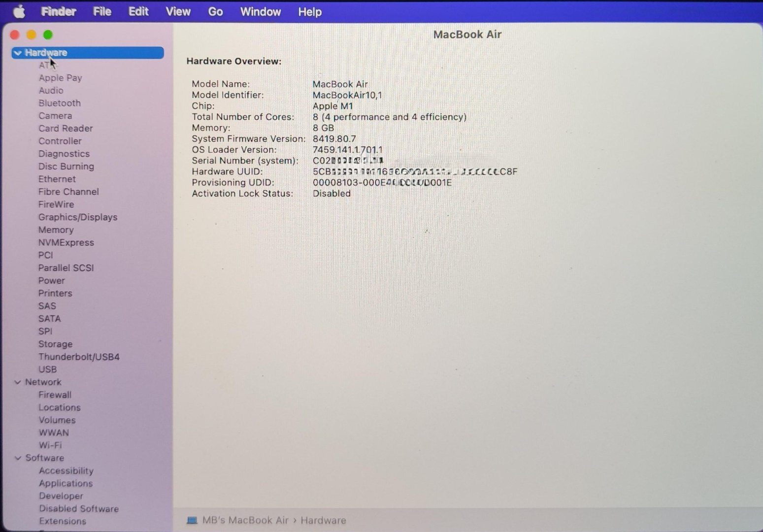This screenshot has width=763, height=532.
Task: Select Accessibility in the sidebar
Action: pyautogui.click(x=66, y=471)
